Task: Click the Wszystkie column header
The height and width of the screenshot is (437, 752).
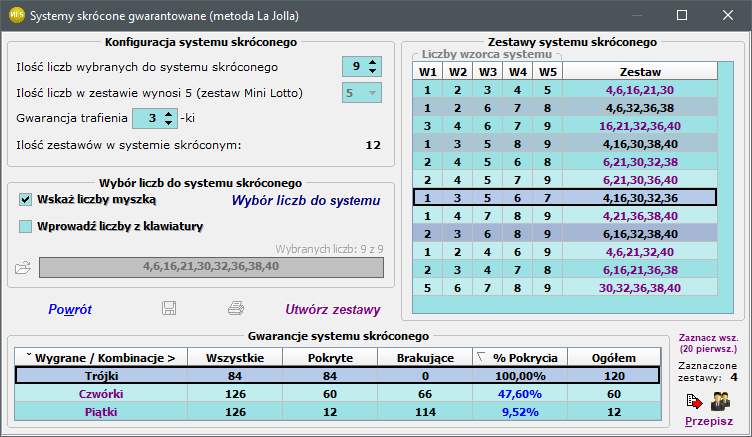Action: pos(235,358)
